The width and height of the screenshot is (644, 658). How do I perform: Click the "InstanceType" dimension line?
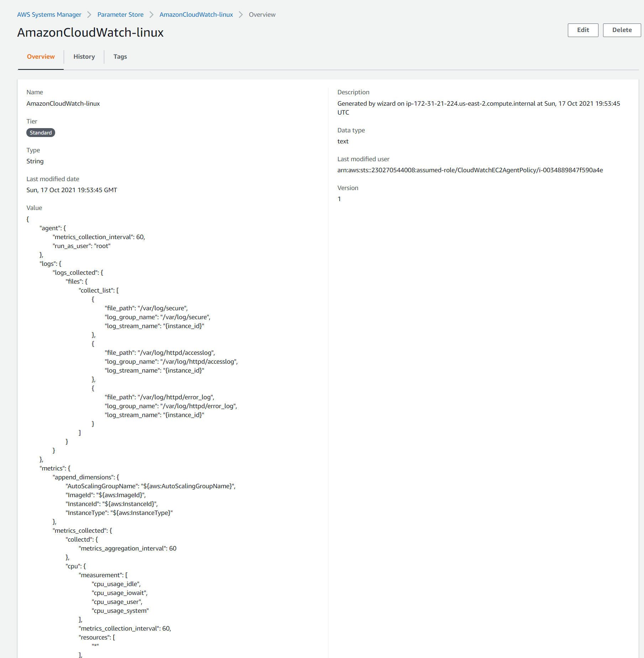pos(119,513)
